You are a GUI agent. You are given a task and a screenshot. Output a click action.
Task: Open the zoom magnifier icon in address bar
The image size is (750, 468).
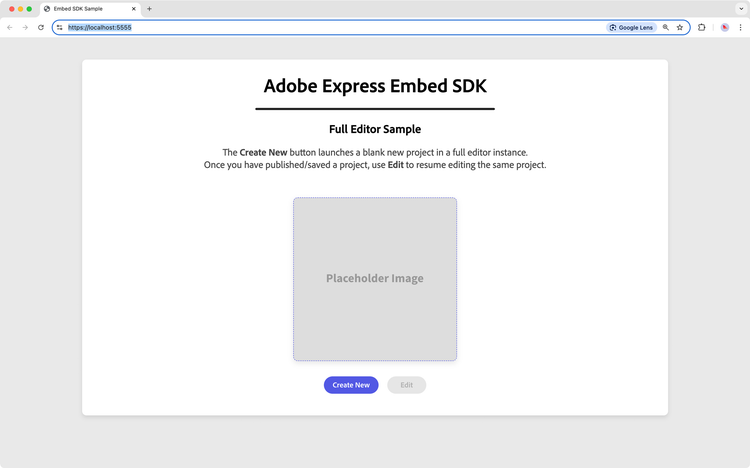pyautogui.click(x=666, y=28)
